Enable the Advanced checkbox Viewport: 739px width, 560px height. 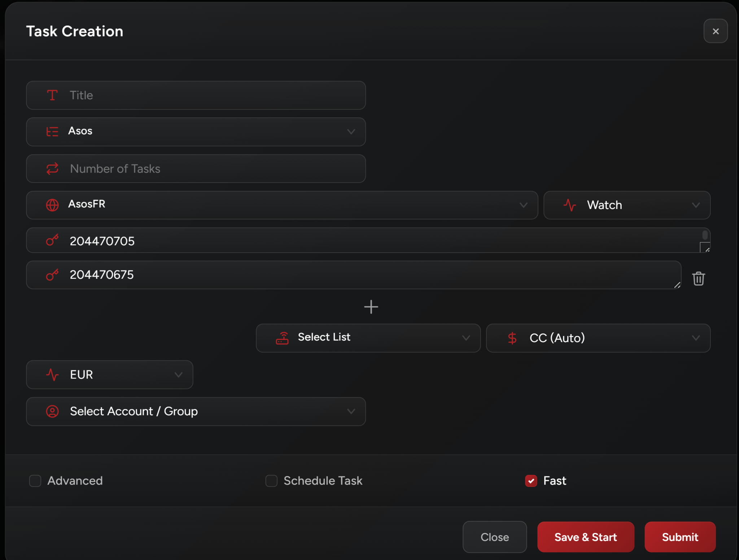tap(35, 481)
